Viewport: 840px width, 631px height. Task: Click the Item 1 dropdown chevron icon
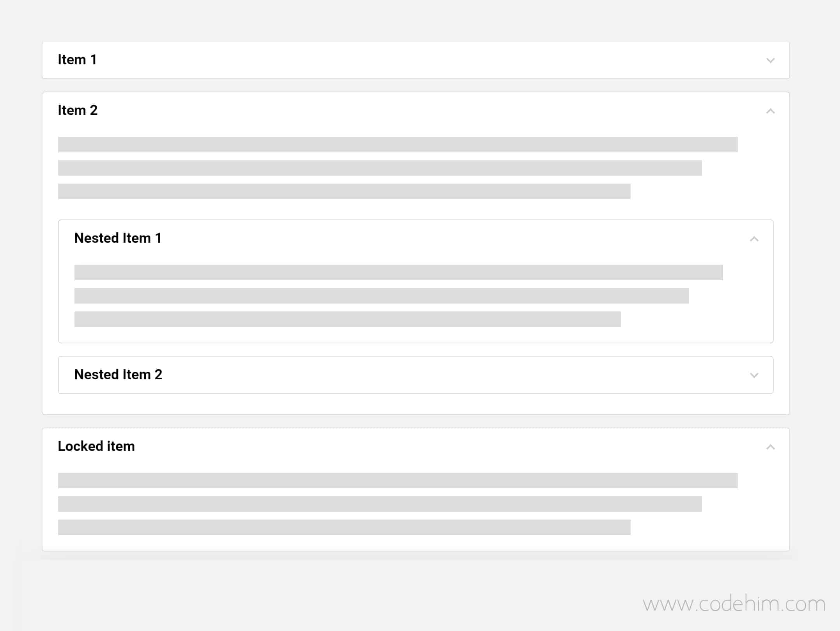[770, 60]
